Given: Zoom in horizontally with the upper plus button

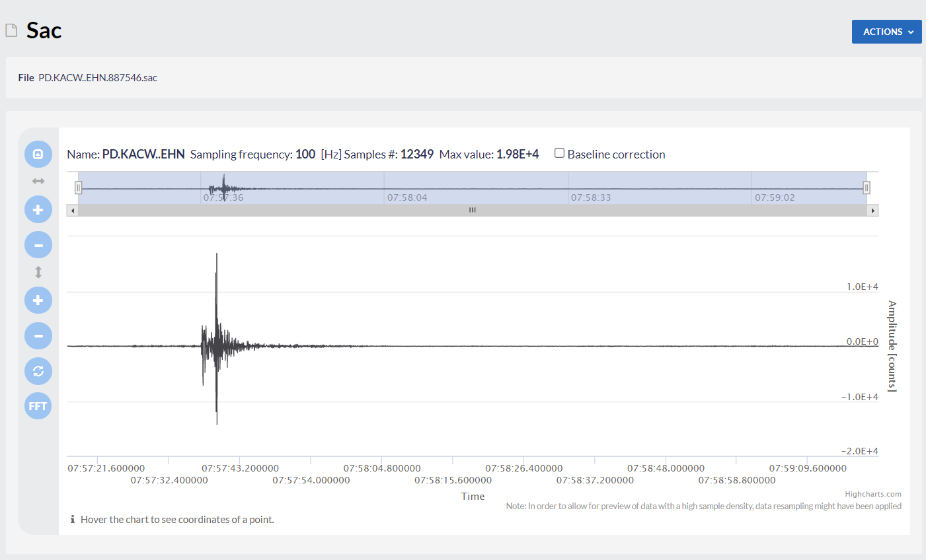Looking at the screenshot, I should coord(38,209).
